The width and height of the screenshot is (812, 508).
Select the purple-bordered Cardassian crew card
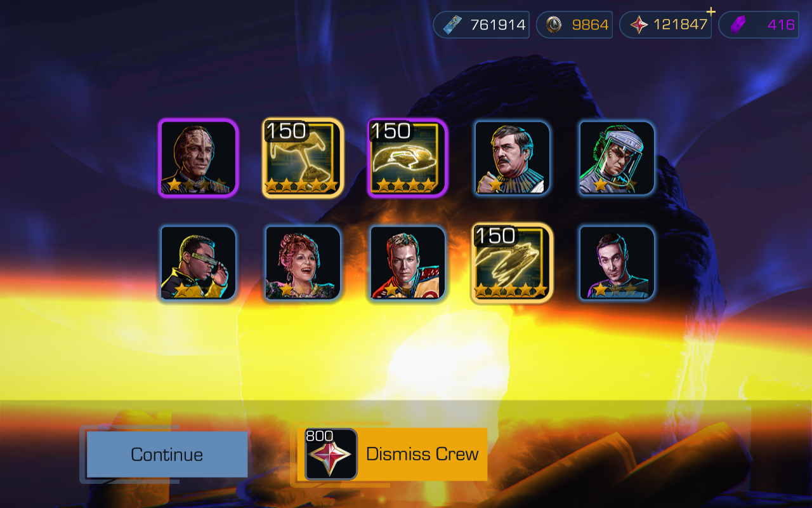click(199, 158)
